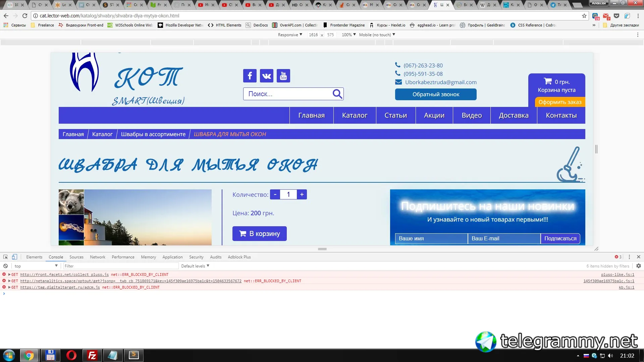Activate the inspect element picker icon

pyautogui.click(x=5, y=257)
